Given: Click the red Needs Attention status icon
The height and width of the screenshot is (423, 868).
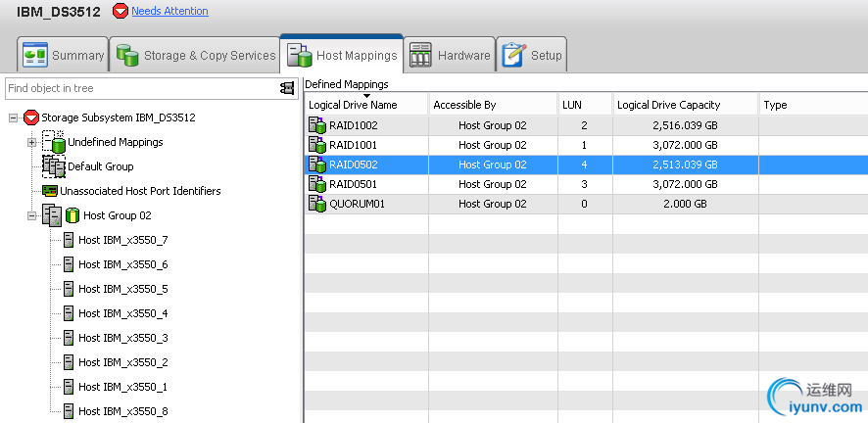Looking at the screenshot, I should point(121,11).
